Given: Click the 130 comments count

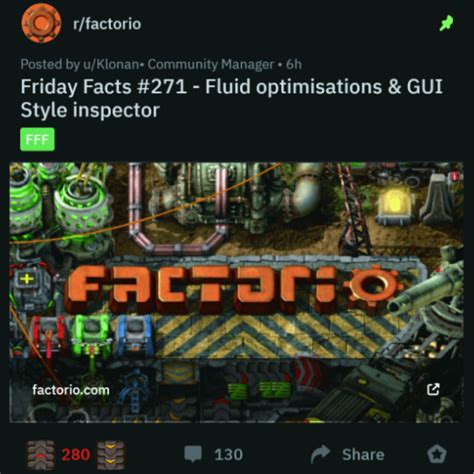Looking at the screenshot, I should (x=229, y=455).
